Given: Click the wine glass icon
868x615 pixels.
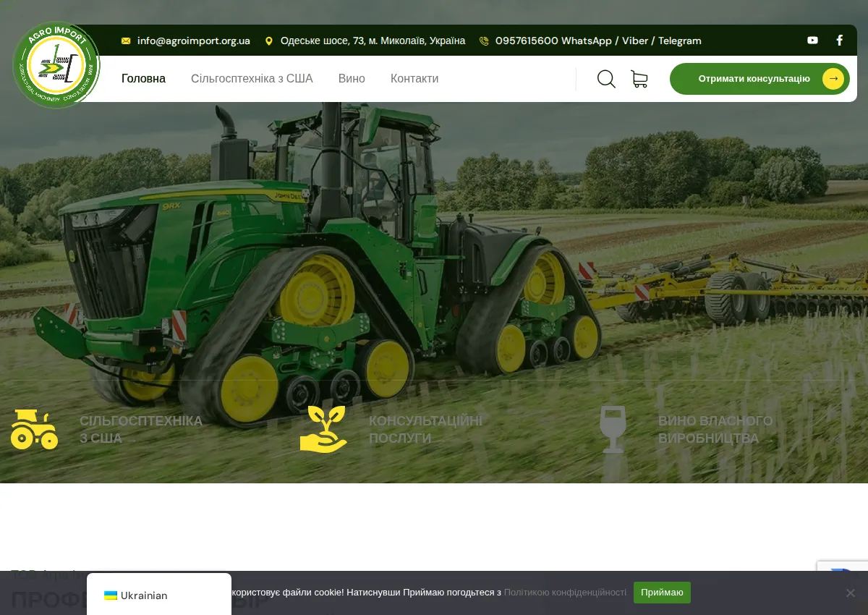Looking at the screenshot, I should [x=613, y=429].
